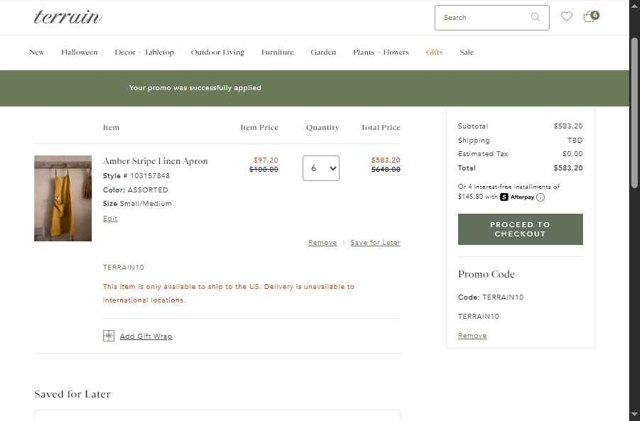Click the discounted item price $97.20
Image resolution: width=640 pixels, height=421 pixels.
tap(266, 160)
